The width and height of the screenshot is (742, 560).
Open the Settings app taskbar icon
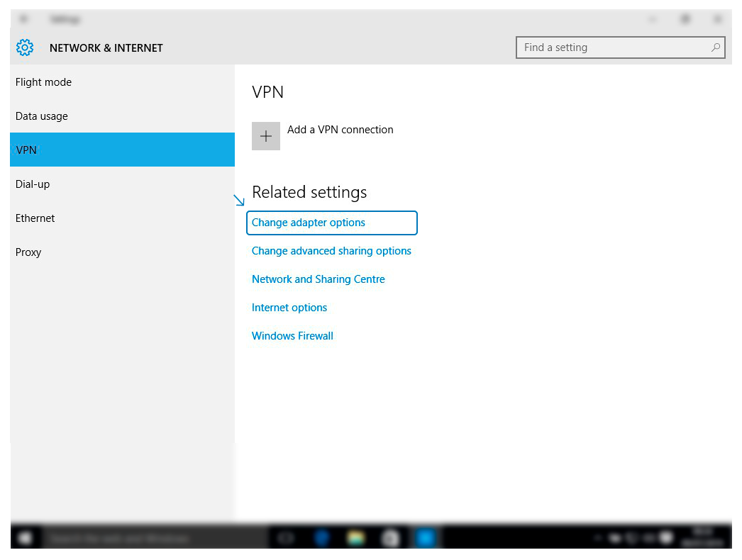pyautogui.click(x=426, y=538)
